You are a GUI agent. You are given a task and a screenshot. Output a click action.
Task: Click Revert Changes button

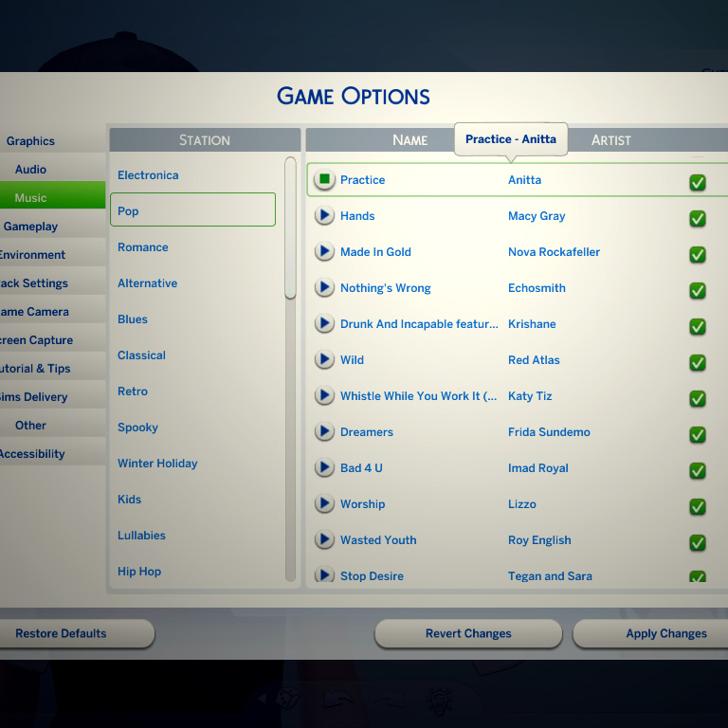[x=468, y=633]
